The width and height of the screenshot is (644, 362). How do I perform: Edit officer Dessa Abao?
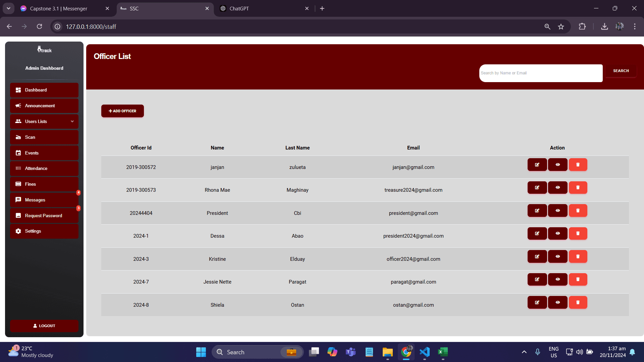(x=537, y=234)
